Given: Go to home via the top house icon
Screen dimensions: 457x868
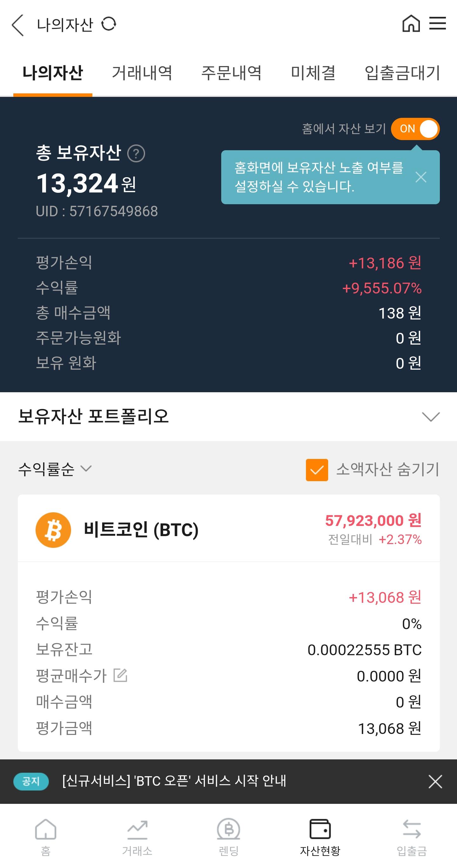Looking at the screenshot, I should point(411,24).
